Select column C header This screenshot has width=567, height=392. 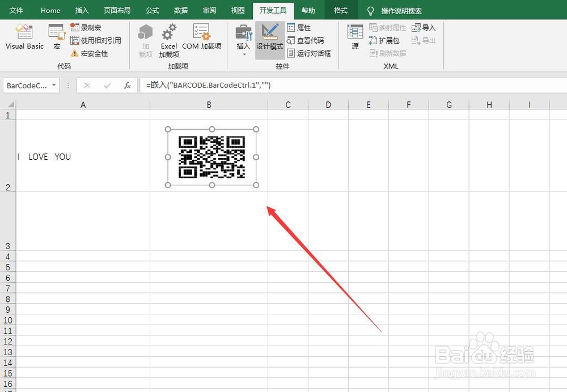pyautogui.click(x=288, y=104)
